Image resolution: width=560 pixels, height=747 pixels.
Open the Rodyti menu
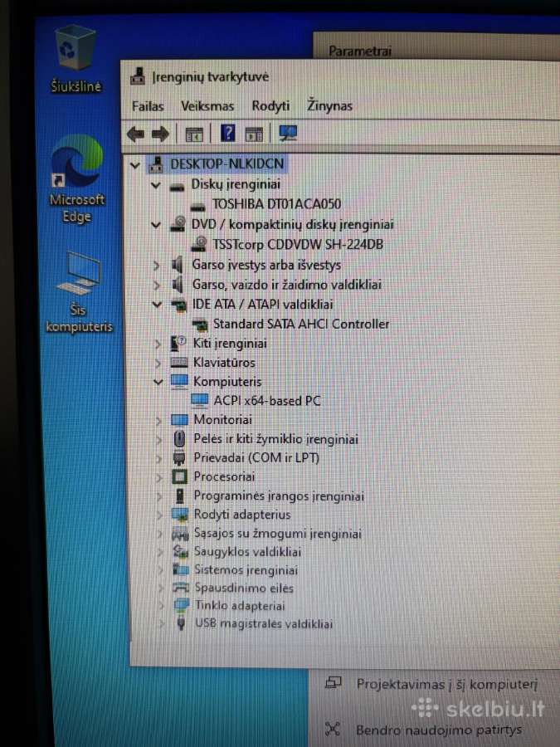pyautogui.click(x=270, y=105)
